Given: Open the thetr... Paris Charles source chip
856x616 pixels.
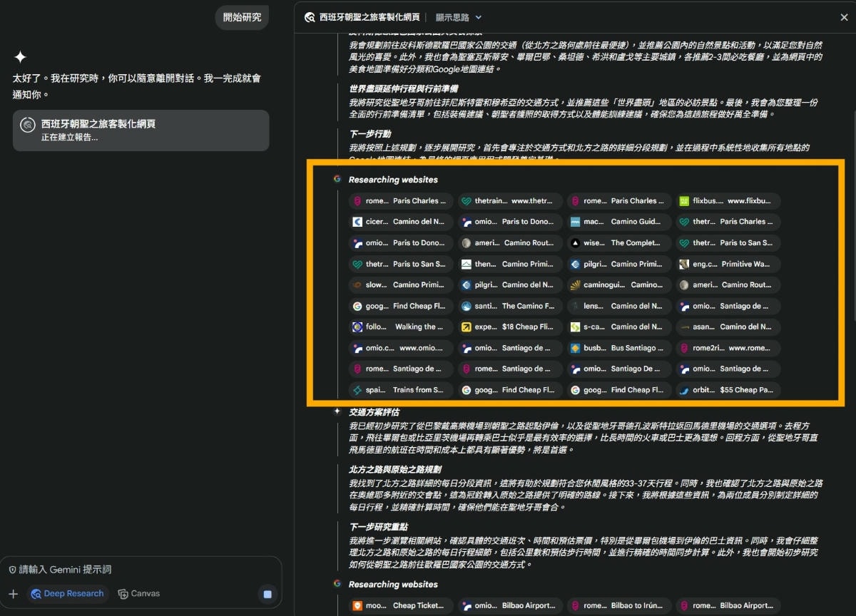Looking at the screenshot, I should pyautogui.click(x=728, y=222).
